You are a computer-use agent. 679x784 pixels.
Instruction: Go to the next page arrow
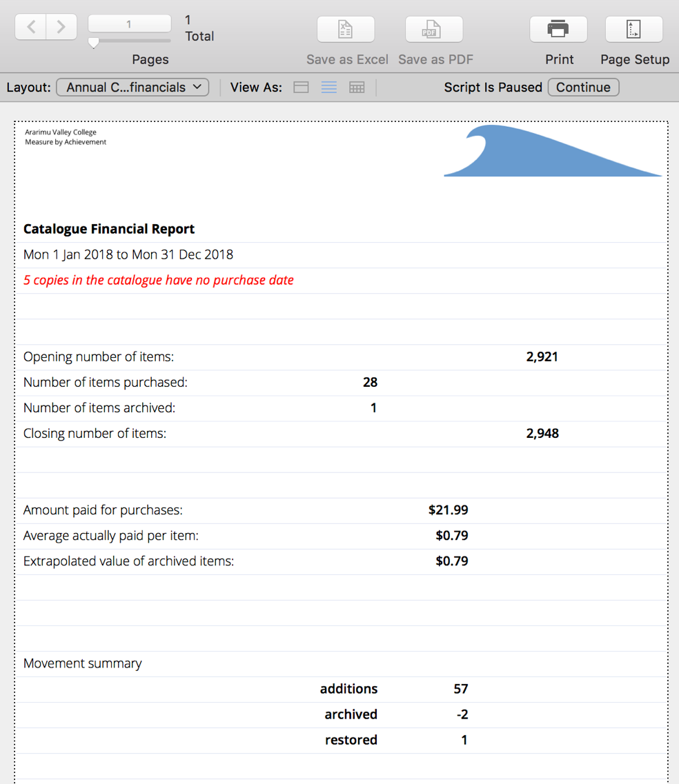click(61, 27)
